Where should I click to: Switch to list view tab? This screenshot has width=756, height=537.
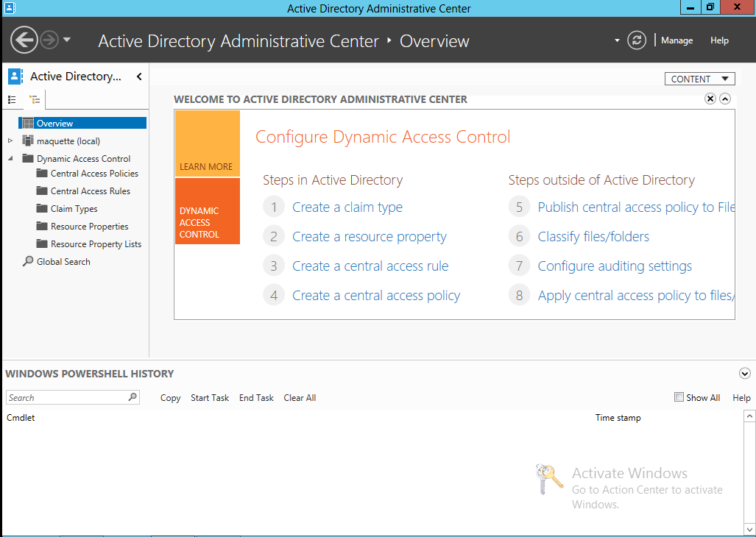12,100
